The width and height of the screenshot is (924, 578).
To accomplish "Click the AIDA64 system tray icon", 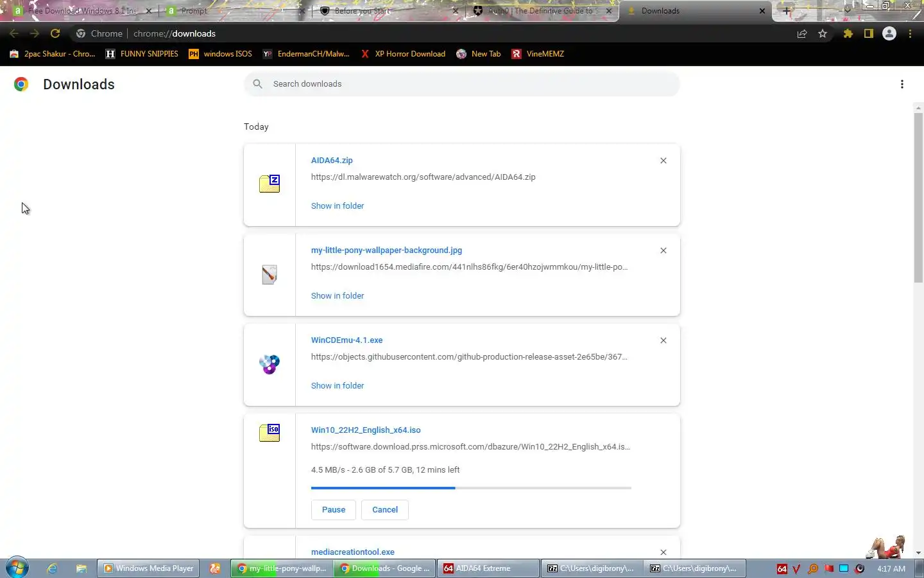I will [782, 569].
